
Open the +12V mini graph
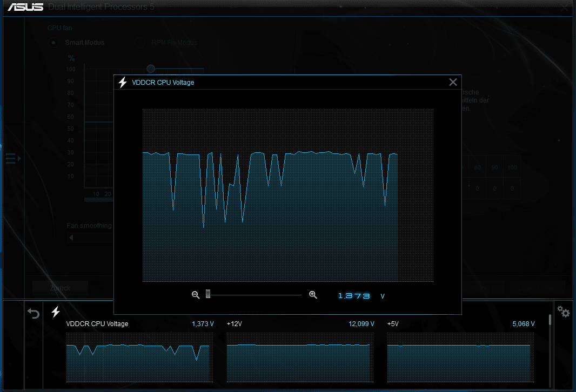(300, 357)
